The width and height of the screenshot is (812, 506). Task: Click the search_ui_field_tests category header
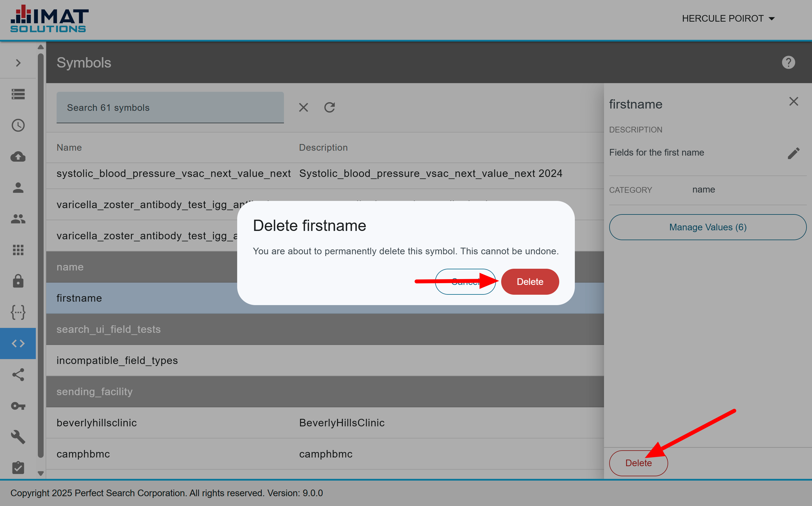point(325,329)
